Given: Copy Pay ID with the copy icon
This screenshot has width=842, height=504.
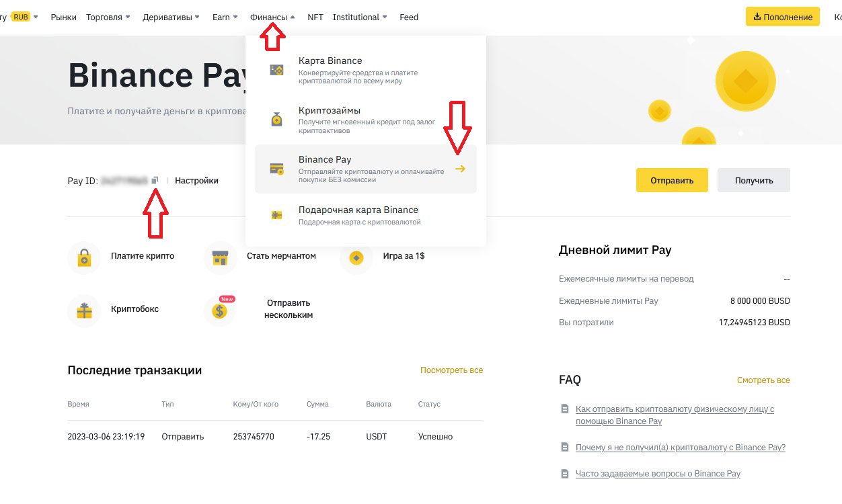Looking at the screenshot, I should point(155,180).
